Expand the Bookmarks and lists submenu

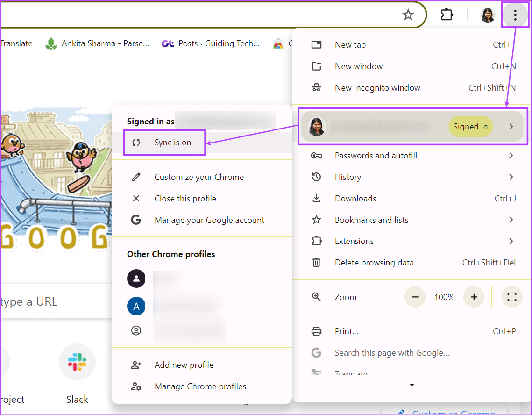point(511,220)
